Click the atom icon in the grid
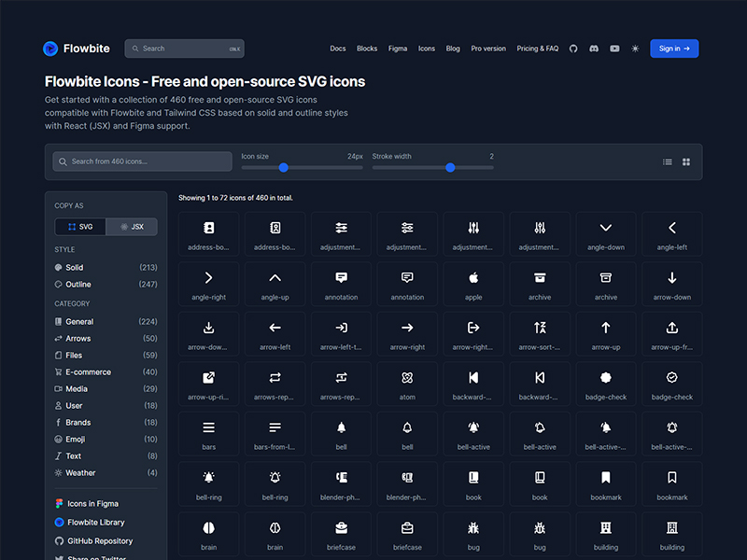This screenshot has height=560, width=747. pyautogui.click(x=407, y=383)
